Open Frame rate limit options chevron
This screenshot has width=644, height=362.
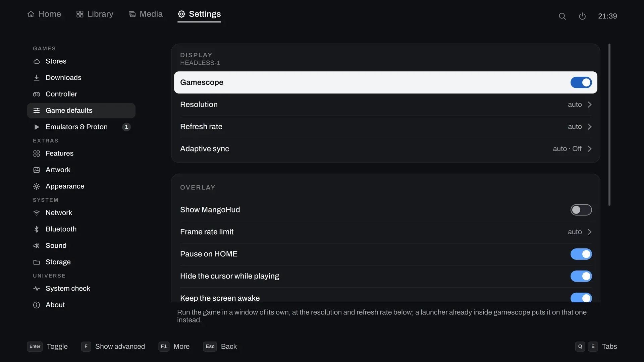(589, 232)
